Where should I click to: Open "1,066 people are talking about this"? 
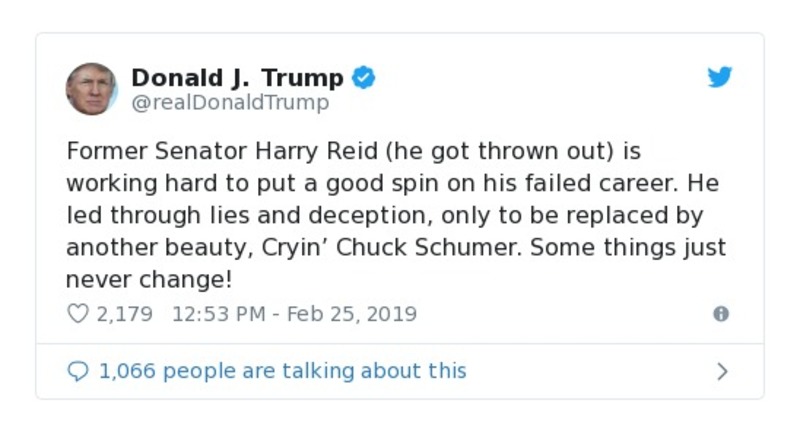point(282,372)
